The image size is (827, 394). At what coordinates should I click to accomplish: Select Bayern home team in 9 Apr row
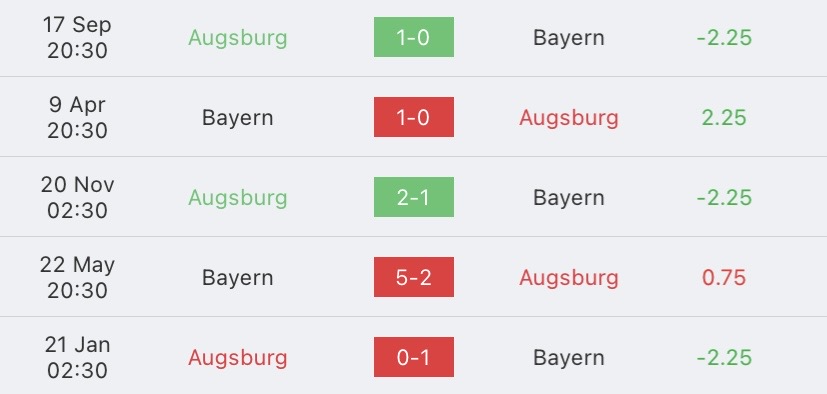coord(238,118)
